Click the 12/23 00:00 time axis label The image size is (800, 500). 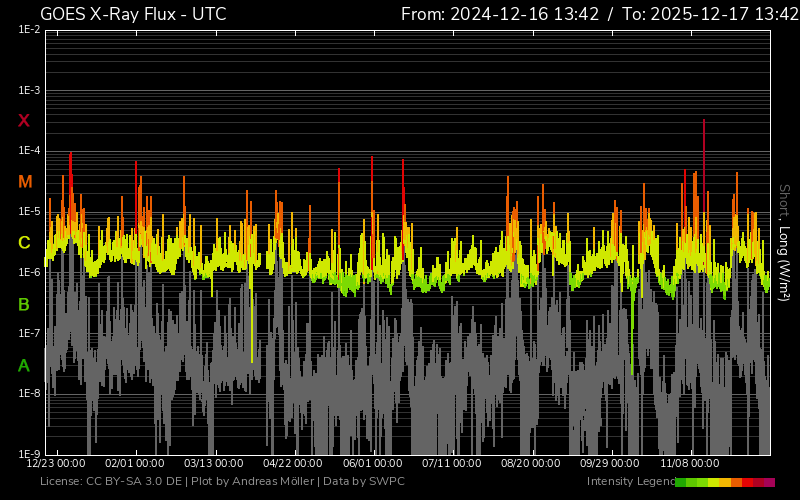(55, 463)
